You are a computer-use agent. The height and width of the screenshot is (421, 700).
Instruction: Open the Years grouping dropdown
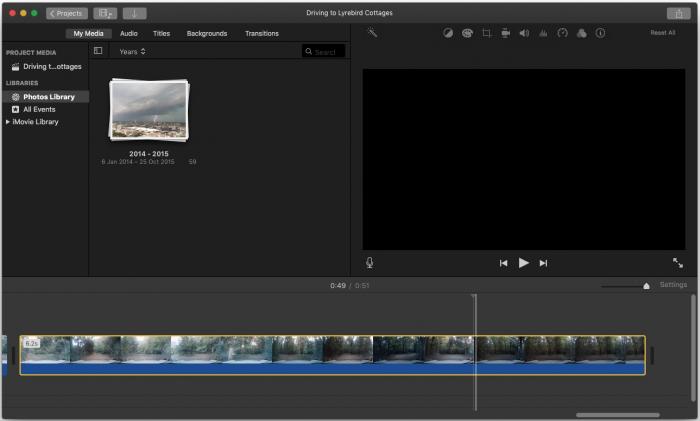[132, 52]
